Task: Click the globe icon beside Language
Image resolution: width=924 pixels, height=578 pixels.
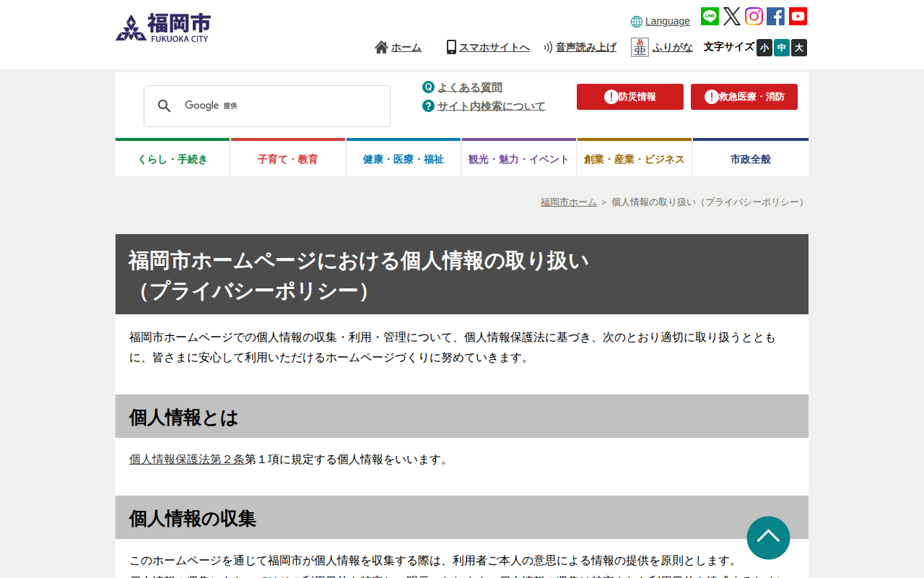Action: [637, 22]
